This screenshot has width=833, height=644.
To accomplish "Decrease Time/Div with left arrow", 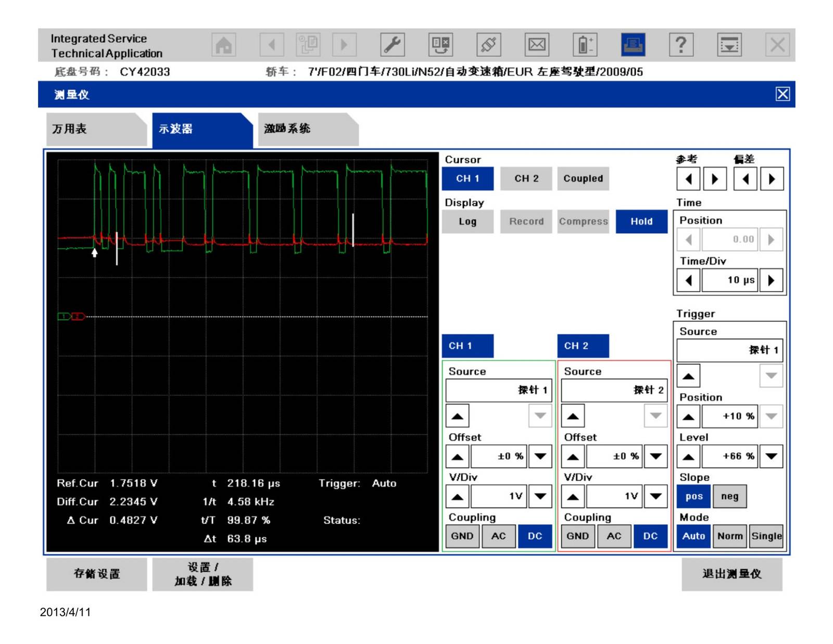I will 688,280.
